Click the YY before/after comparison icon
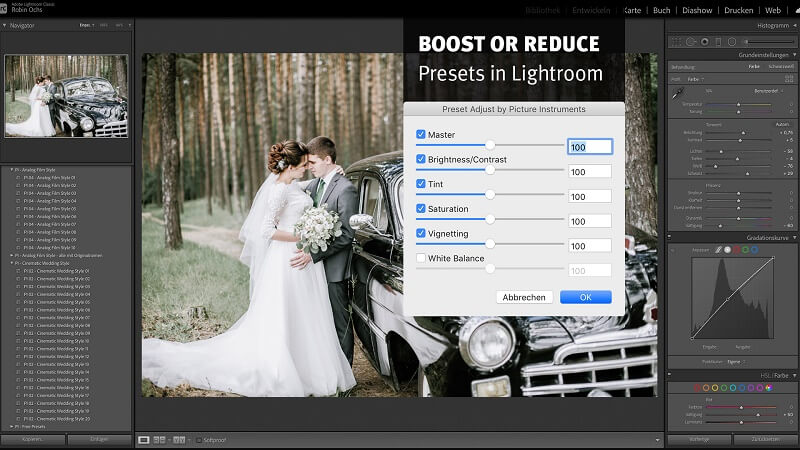This screenshot has height=450, width=800. (179, 440)
